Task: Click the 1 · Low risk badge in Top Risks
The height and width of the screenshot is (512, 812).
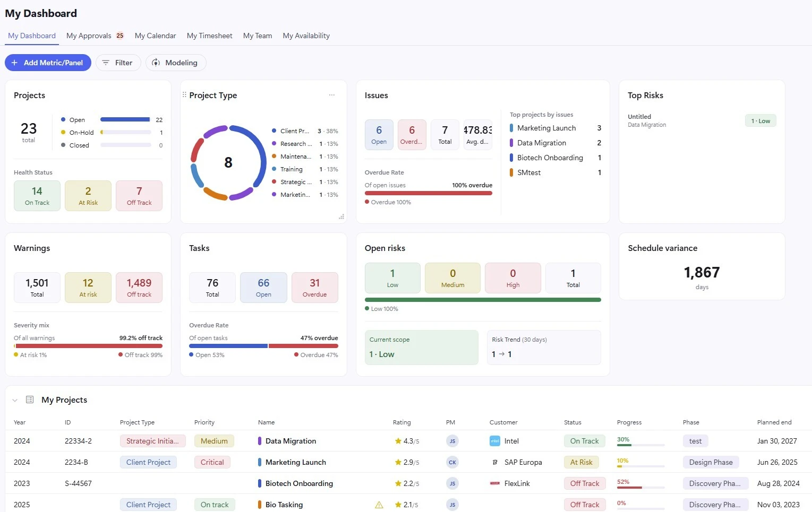Action: pos(760,121)
